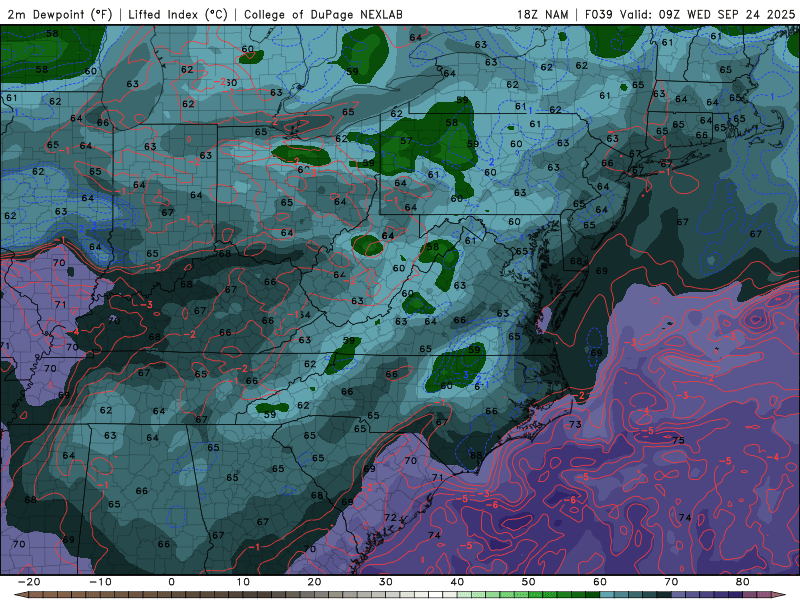800x600 pixels.
Task: Click the green color bar segment above 50
Action: tap(536, 595)
